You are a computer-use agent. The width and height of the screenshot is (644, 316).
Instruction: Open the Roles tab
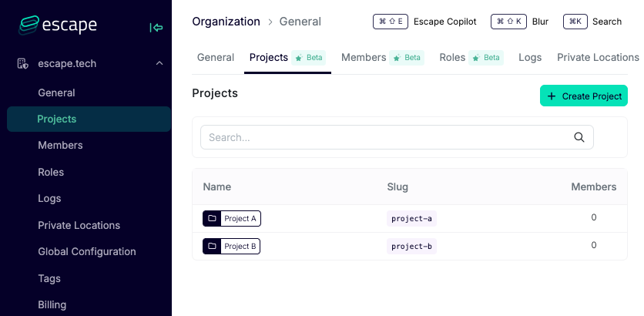pos(452,58)
